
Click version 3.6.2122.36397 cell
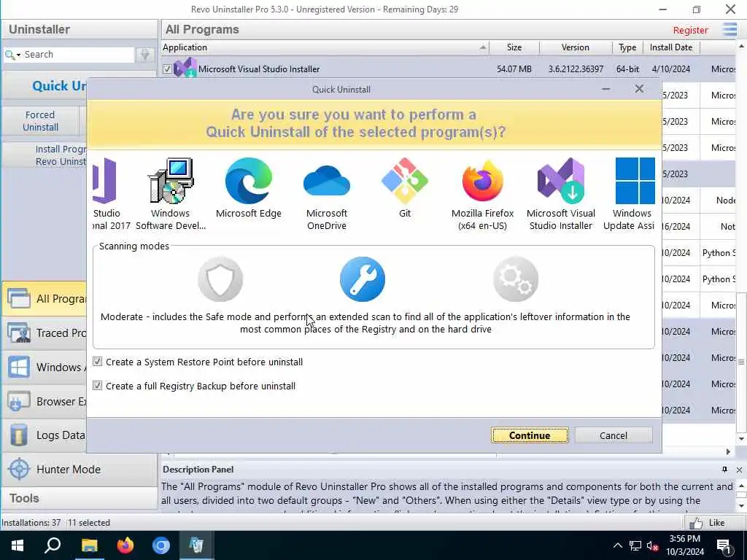[x=576, y=69]
